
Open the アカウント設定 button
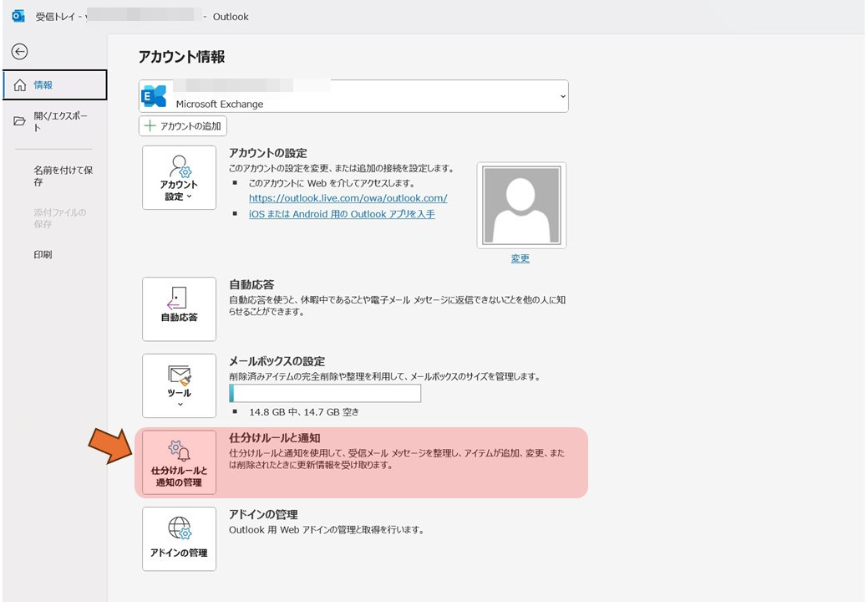pos(179,177)
